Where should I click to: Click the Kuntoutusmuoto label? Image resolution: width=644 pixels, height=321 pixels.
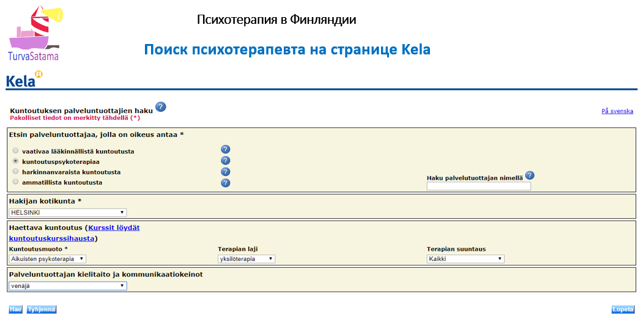38,249
